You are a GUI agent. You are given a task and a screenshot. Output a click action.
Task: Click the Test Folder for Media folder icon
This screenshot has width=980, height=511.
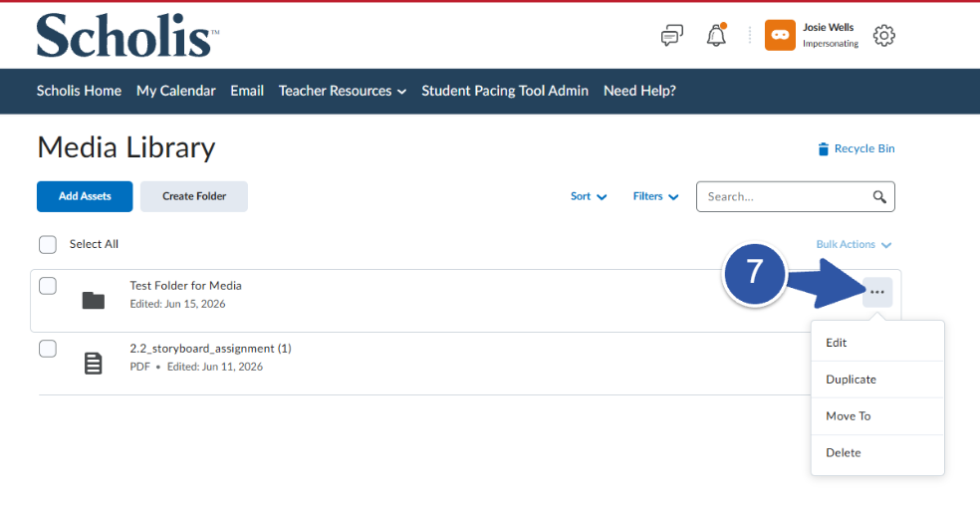point(94,300)
